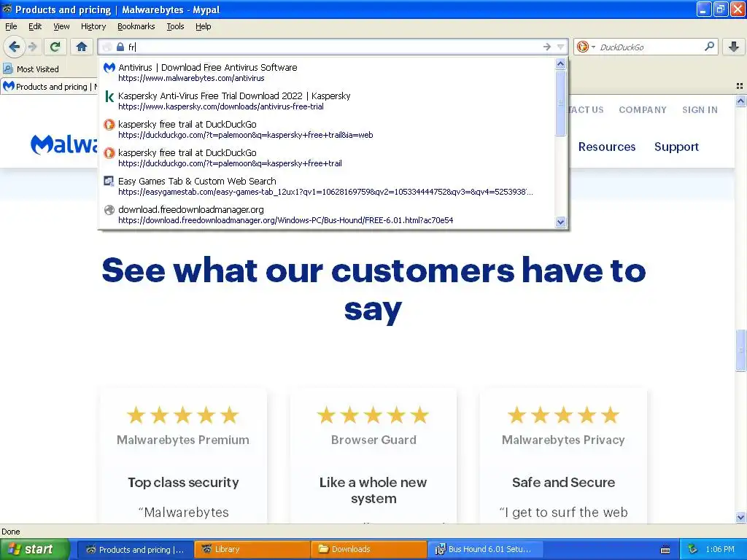This screenshot has height=560, width=747.
Task: Open the Resources navigation link
Action: point(607,147)
